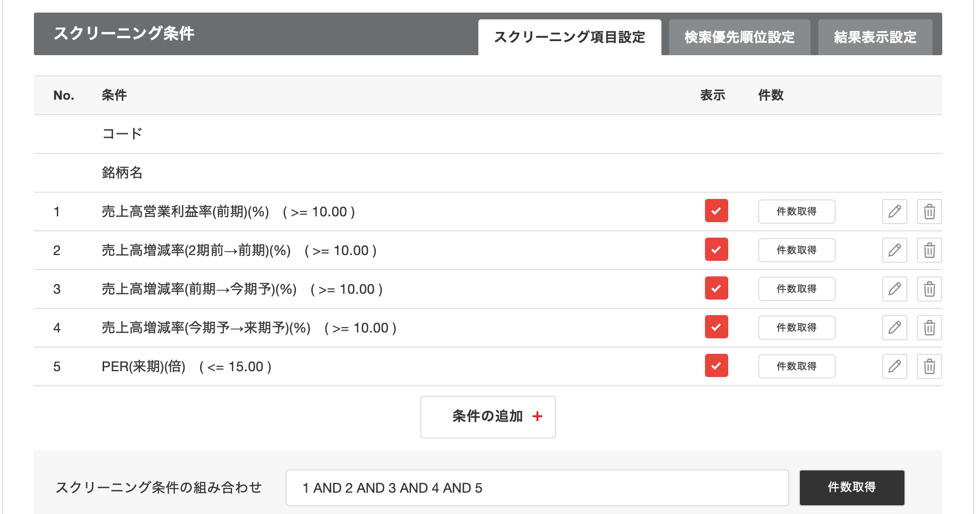Open the 結果表示設定 tab
Image resolution: width=980 pixels, height=514 pixels.
pos(875,37)
